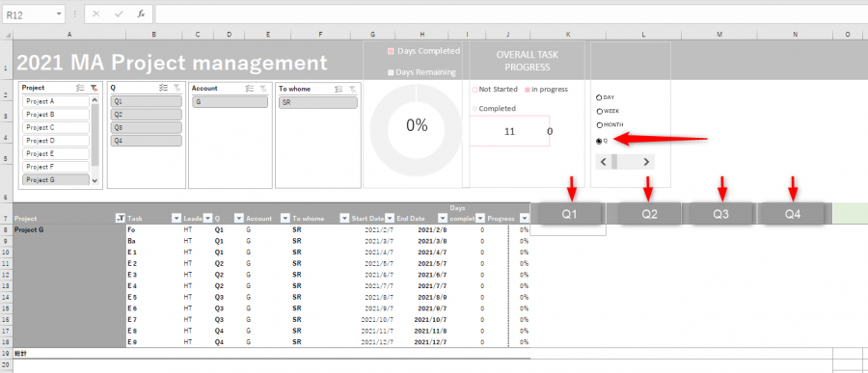
Task: Filter by Q2 in Q slicer
Action: pyautogui.click(x=147, y=115)
